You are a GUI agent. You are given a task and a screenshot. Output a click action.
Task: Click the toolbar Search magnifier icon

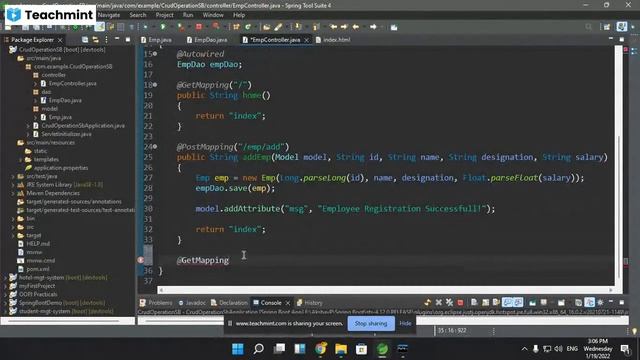[589, 27]
